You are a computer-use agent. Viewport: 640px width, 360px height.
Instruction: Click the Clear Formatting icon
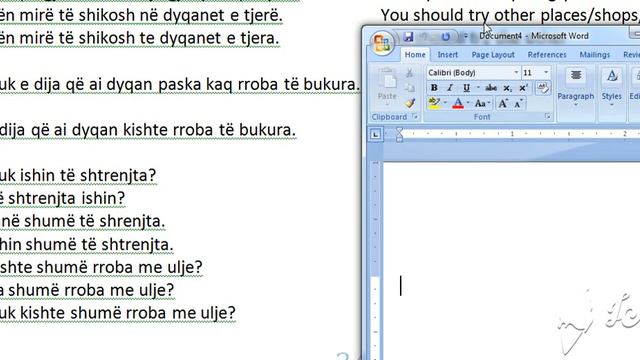click(x=542, y=88)
